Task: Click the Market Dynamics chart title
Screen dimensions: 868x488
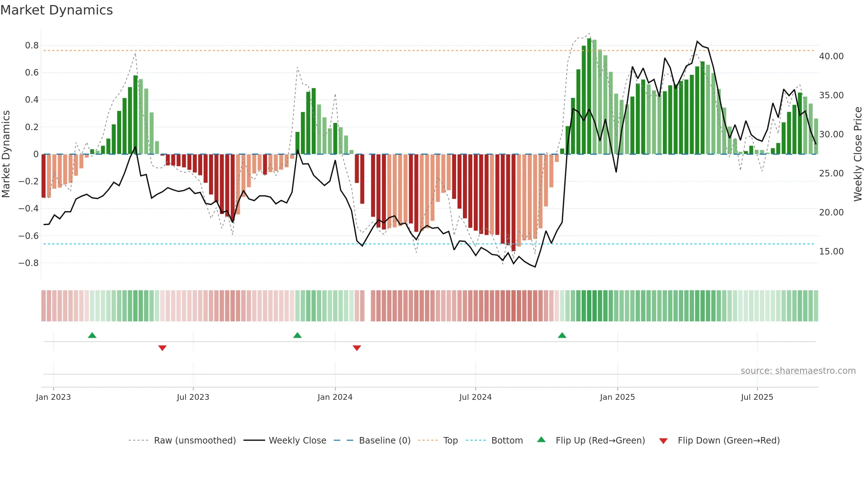Action: coord(57,10)
